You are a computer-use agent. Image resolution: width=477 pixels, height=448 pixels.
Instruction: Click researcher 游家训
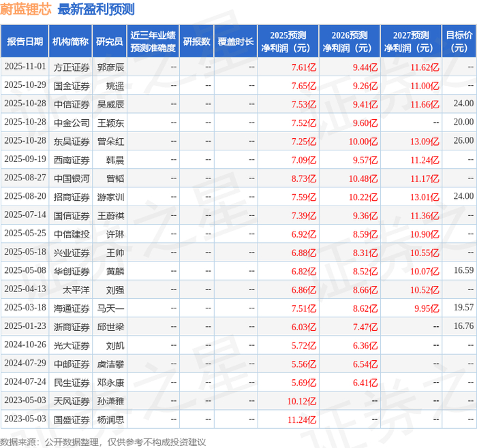click(110, 197)
